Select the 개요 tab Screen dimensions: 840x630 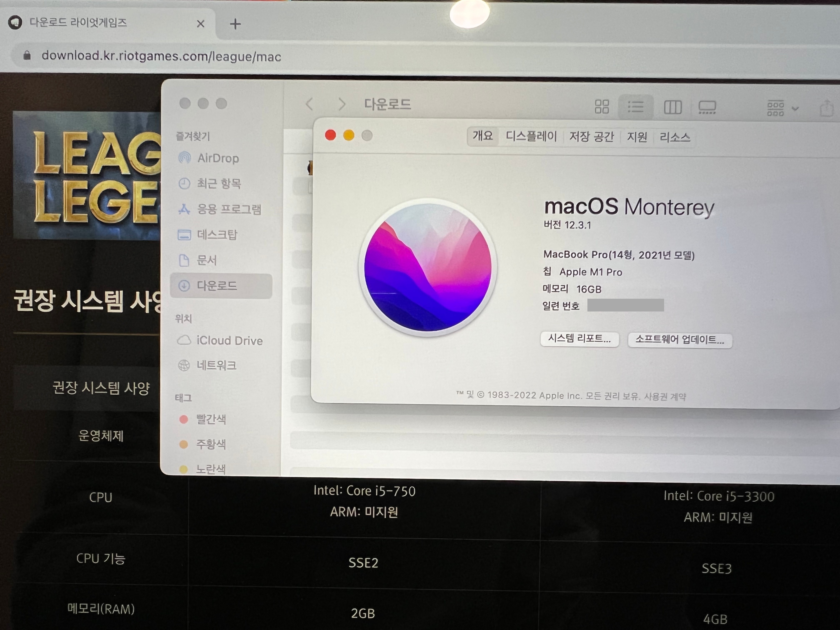483,136
